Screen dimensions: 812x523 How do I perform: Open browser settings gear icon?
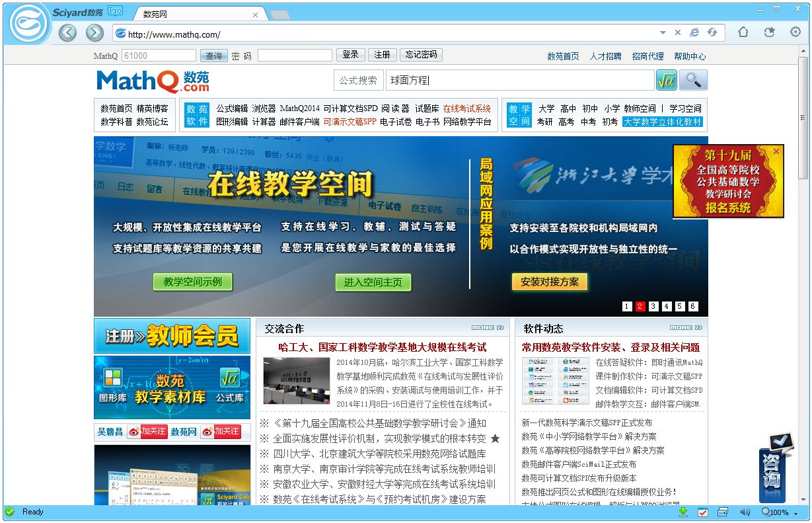click(x=795, y=32)
